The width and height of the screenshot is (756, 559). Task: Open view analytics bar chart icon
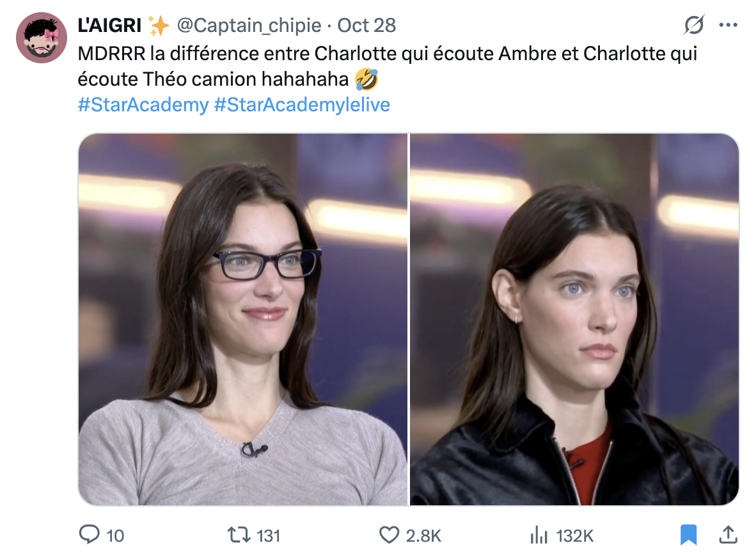tap(540, 535)
